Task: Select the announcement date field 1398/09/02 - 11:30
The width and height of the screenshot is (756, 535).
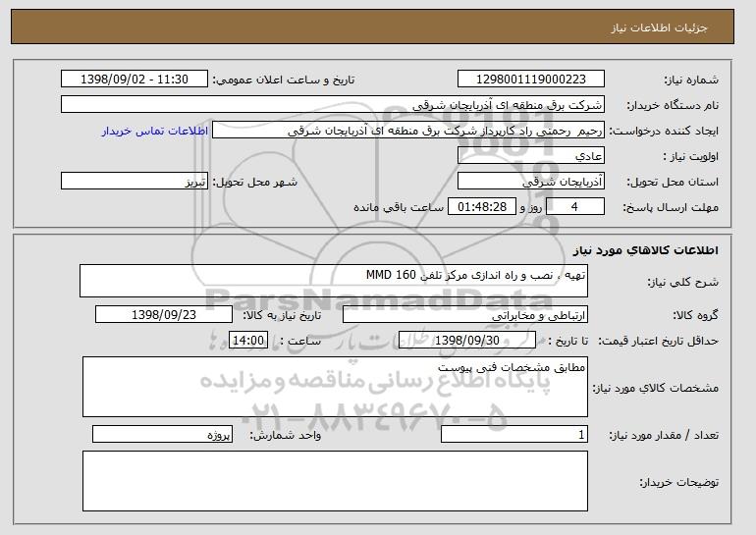Action: pyautogui.click(x=135, y=80)
